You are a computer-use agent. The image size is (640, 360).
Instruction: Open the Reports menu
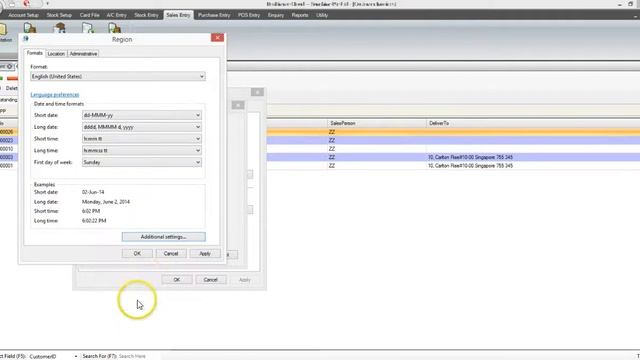coord(300,15)
